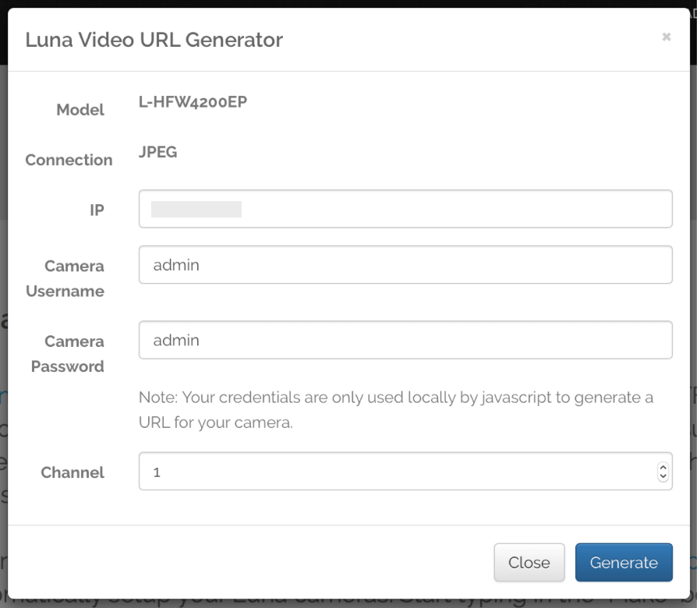Decrease Channel using the down arrow

click(x=663, y=476)
